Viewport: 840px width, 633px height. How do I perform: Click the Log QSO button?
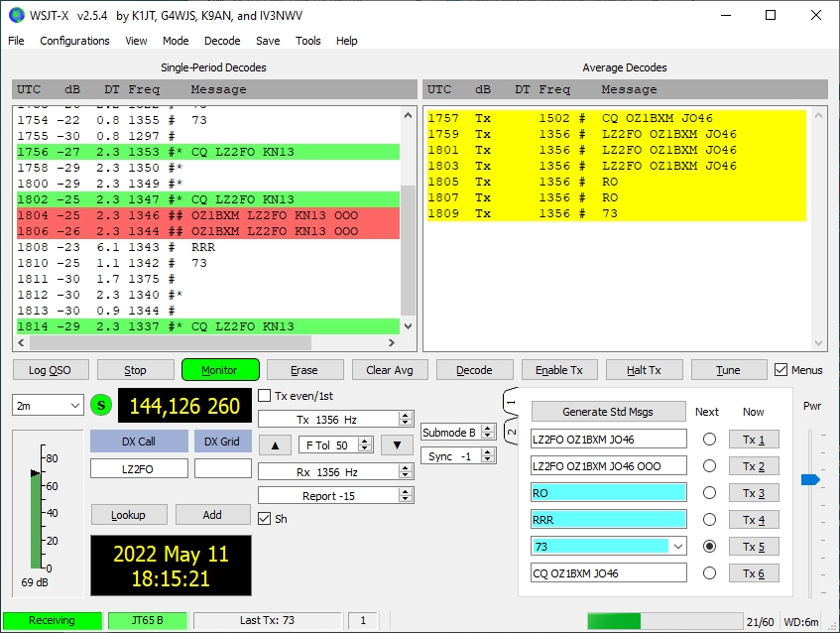tap(50, 370)
